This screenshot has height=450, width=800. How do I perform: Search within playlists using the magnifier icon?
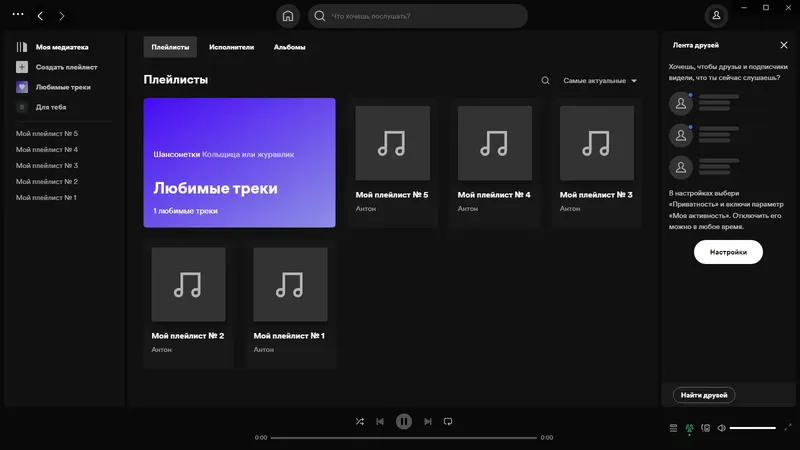point(545,81)
